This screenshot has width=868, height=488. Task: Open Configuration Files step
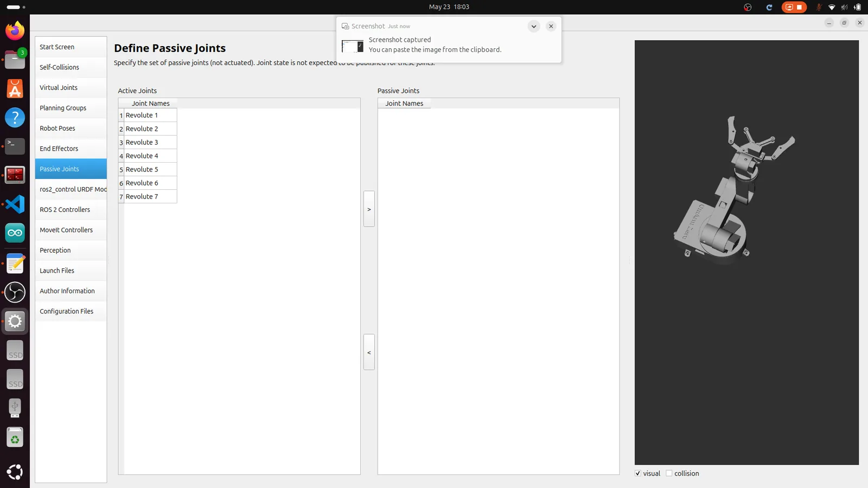pos(71,311)
